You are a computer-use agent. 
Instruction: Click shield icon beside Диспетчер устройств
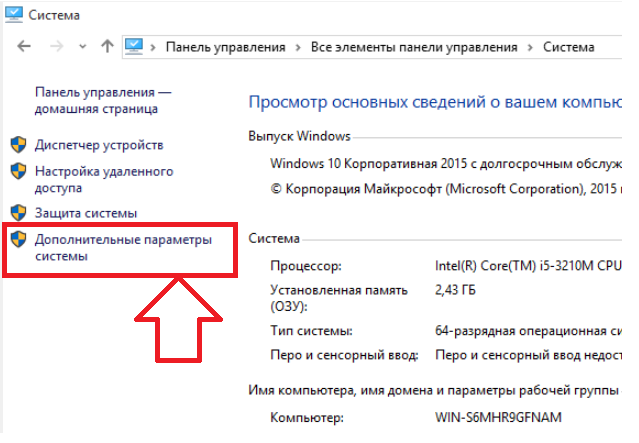click(18, 145)
